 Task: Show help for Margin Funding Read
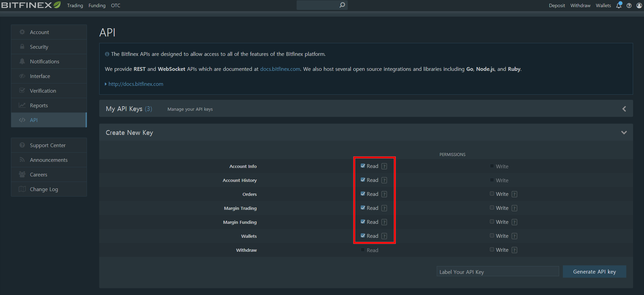(384, 222)
